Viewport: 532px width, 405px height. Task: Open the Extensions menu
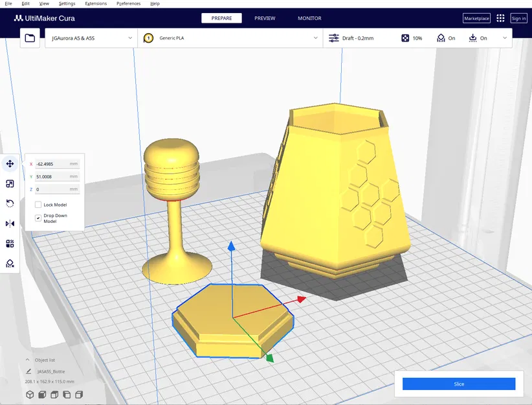(96, 3)
